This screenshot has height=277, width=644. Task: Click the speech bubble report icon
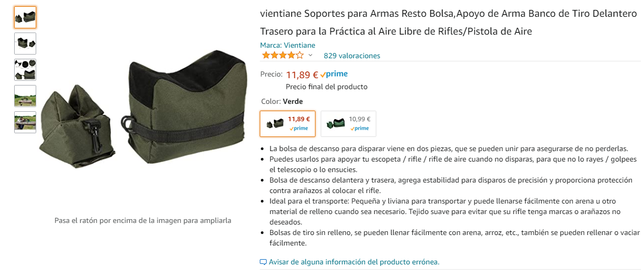pyautogui.click(x=263, y=262)
